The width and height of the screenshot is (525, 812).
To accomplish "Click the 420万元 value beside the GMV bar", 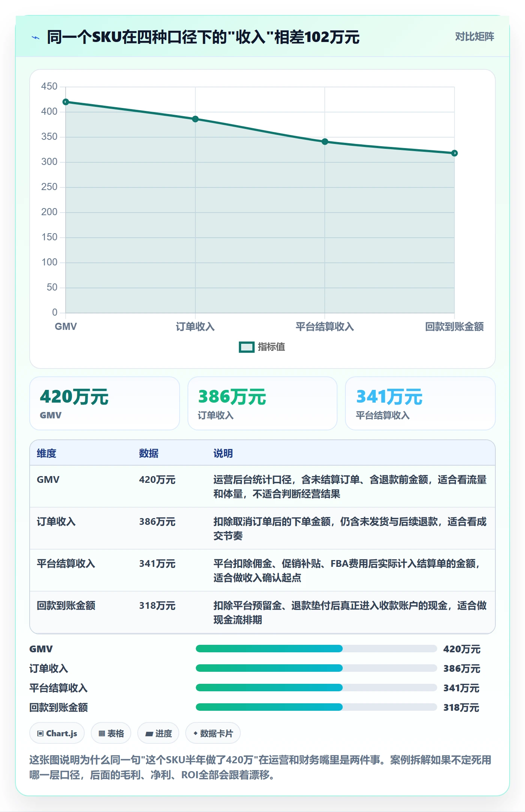I will coord(462,649).
